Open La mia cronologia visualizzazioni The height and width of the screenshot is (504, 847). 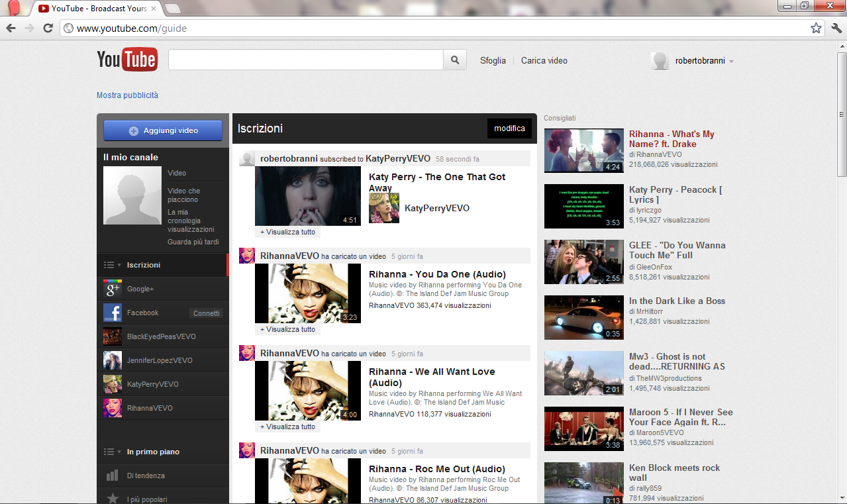point(191,221)
